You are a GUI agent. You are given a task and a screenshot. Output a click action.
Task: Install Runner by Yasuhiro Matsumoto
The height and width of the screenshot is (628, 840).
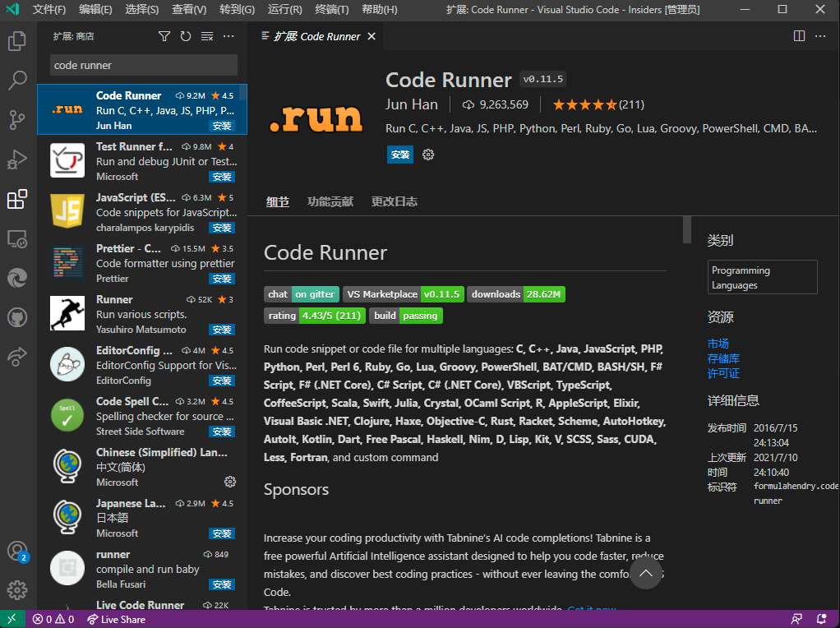tap(222, 330)
